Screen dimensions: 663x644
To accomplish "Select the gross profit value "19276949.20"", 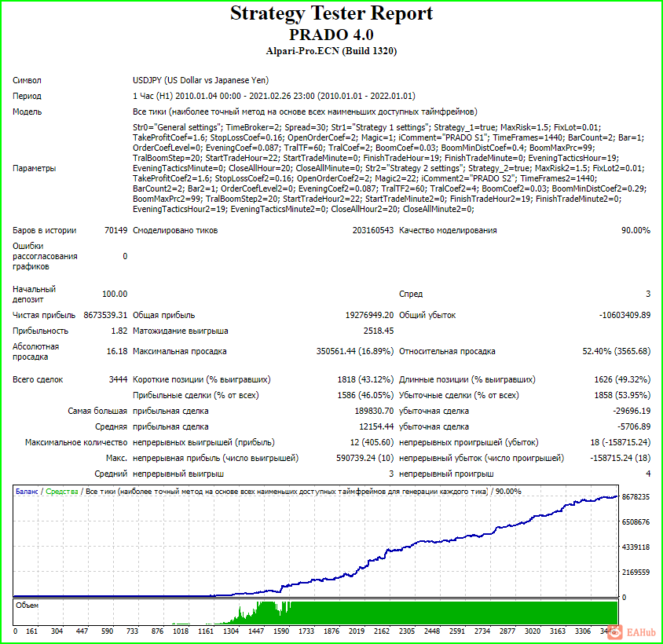I will click(x=369, y=315).
